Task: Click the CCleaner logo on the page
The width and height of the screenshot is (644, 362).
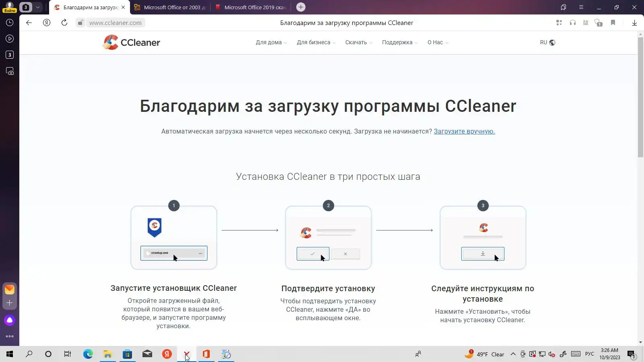Action: pos(131,42)
